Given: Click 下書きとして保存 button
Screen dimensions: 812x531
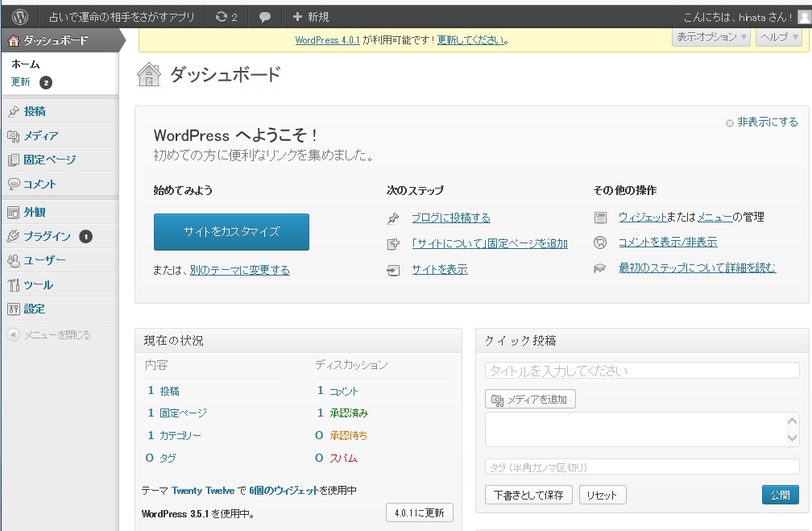Looking at the screenshot, I should tap(528, 495).
